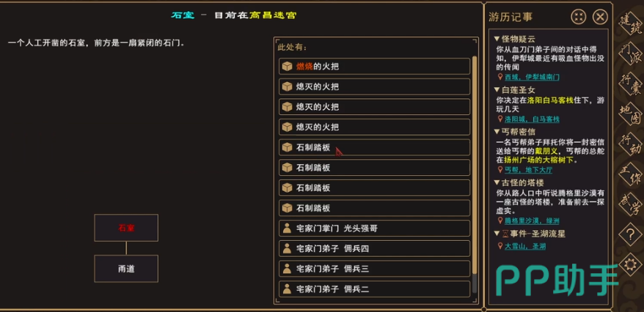The height and width of the screenshot is (312, 644).
Task: Collapse the 怪物疑云 journal entry
Action: (x=497, y=39)
